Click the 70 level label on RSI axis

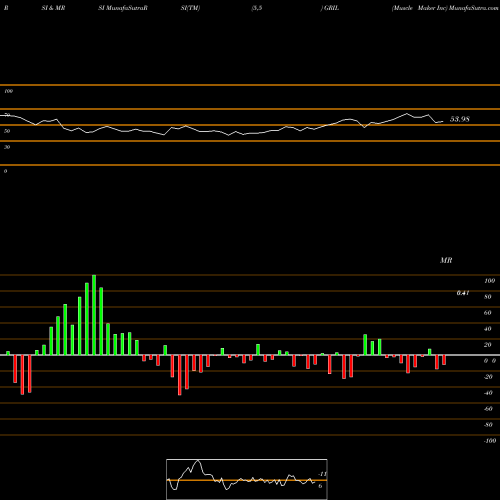coord(7,115)
